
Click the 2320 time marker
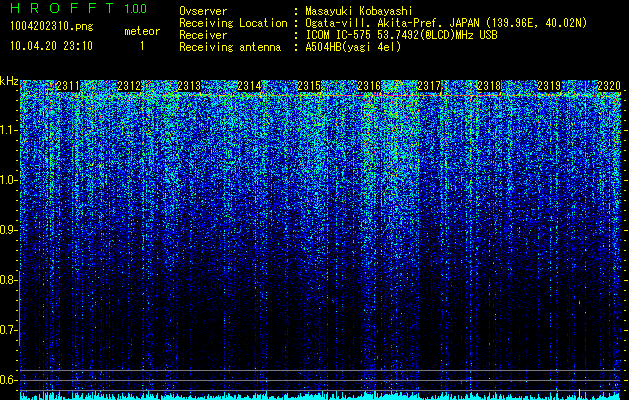pos(609,85)
